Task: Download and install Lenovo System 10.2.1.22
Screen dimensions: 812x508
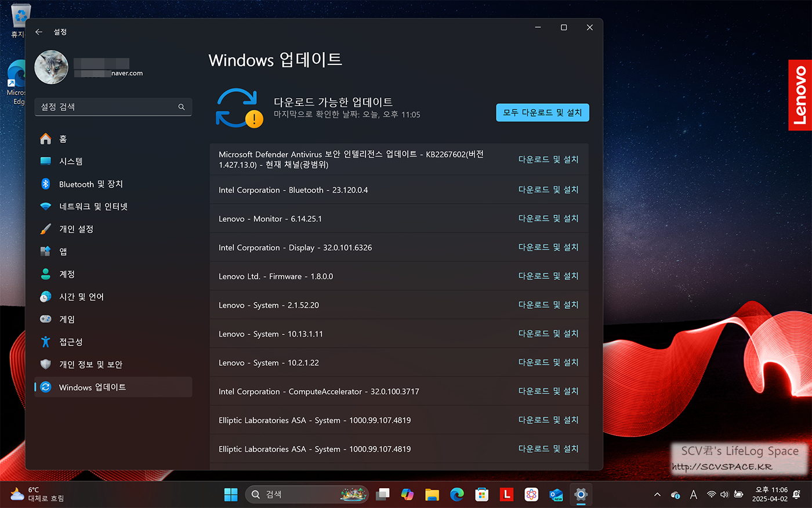Action: click(548, 362)
